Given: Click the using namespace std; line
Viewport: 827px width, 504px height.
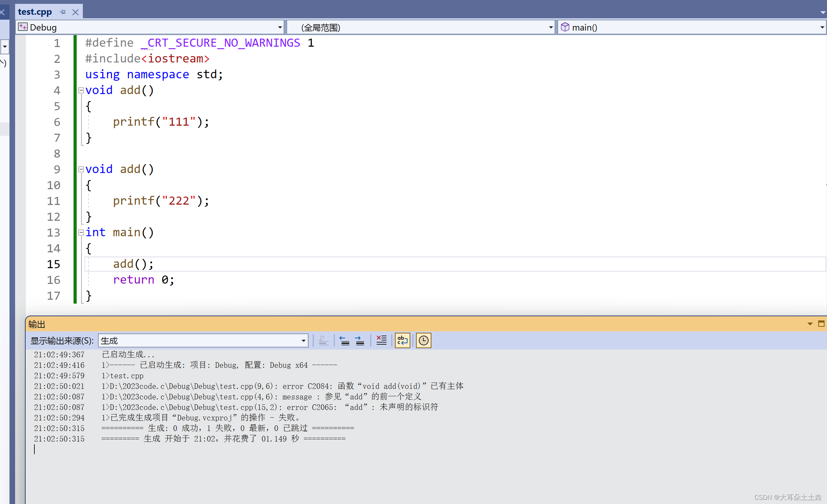Looking at the screenshot, I should [x=154, y=74].
